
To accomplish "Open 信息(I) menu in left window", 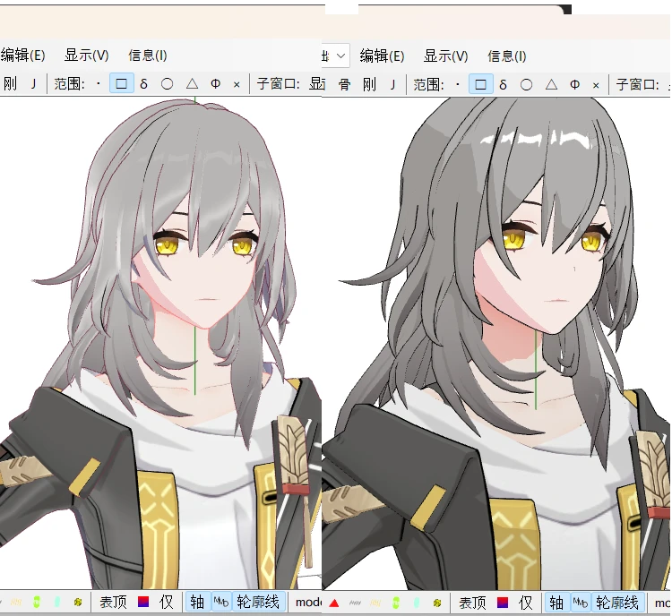I will point(148,56).
